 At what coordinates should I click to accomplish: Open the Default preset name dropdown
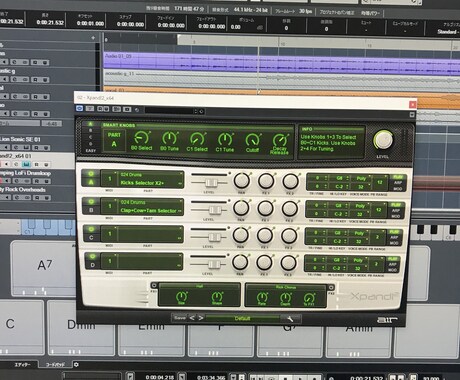[x=243, y=318]
